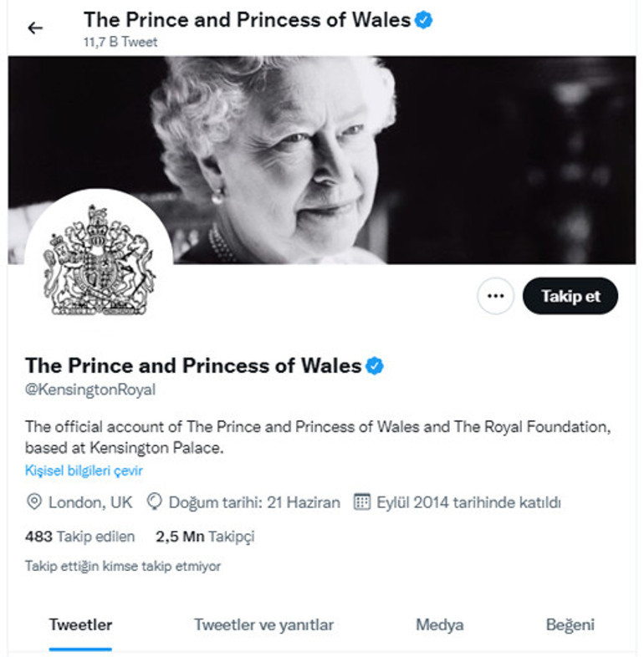Click Kişisel bilgileri çevir translate link
Viewport: 644px width, 657px height.
pyautogui.click(x=84, y=471)
